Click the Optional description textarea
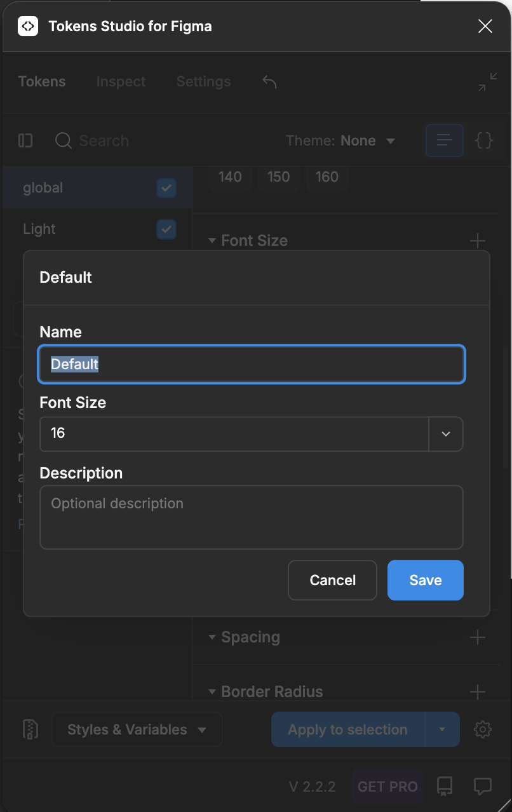 click(252, 517)
